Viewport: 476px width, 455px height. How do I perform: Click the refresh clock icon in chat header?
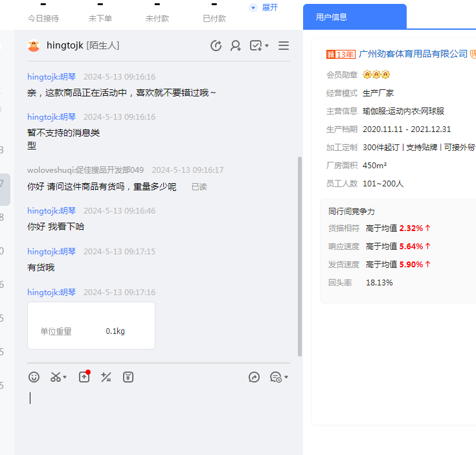tap(216, 46)
